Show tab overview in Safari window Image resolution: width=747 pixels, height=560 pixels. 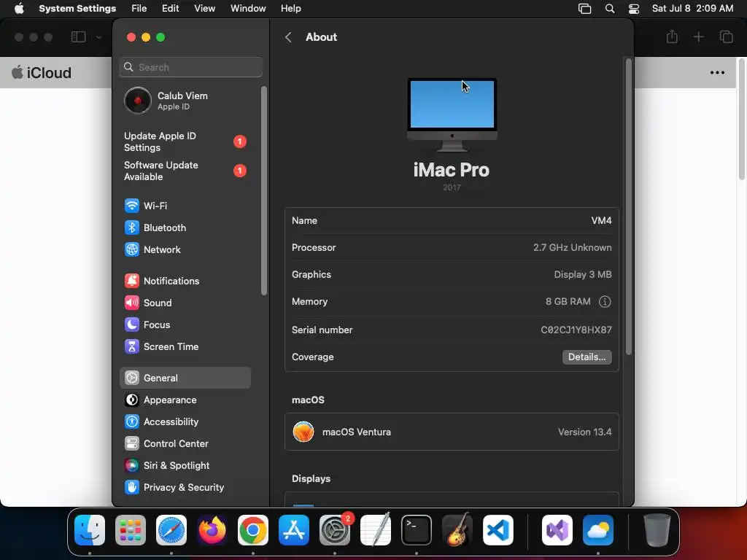tap(726, 36)
